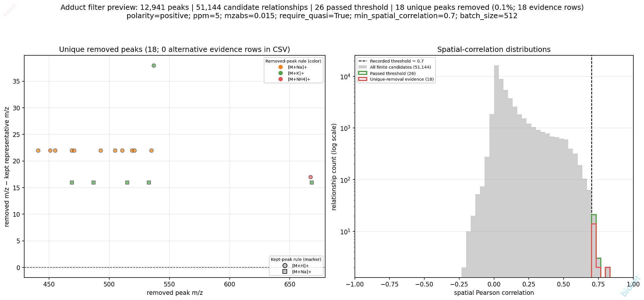Screen dimensions: 644x300
Task: Select the green square point near m/z 515
Action: point(127,182)
